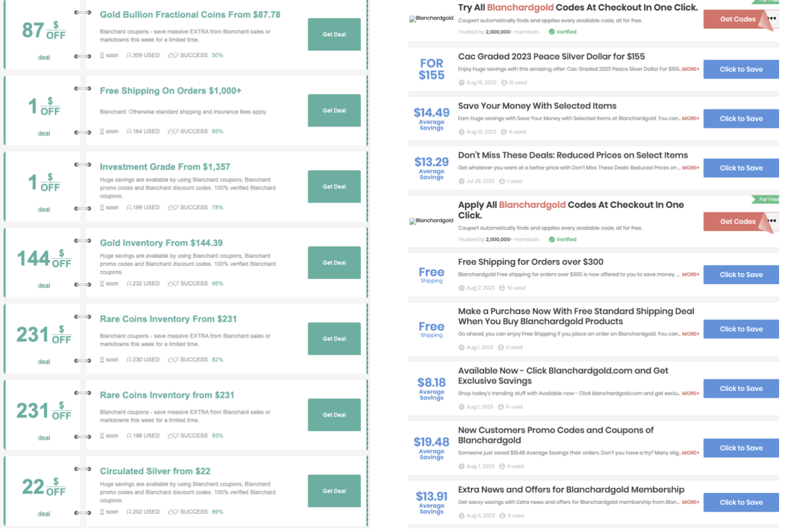Screen dimensions: 790x532
Task: Click Get Deal in row with 198 USED
Action: (334, 415)
